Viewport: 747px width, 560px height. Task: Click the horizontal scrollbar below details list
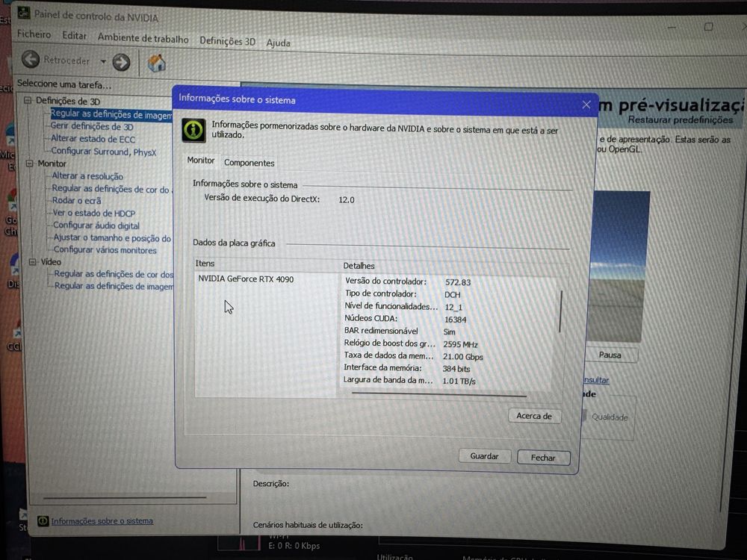[x=438, y=394]
